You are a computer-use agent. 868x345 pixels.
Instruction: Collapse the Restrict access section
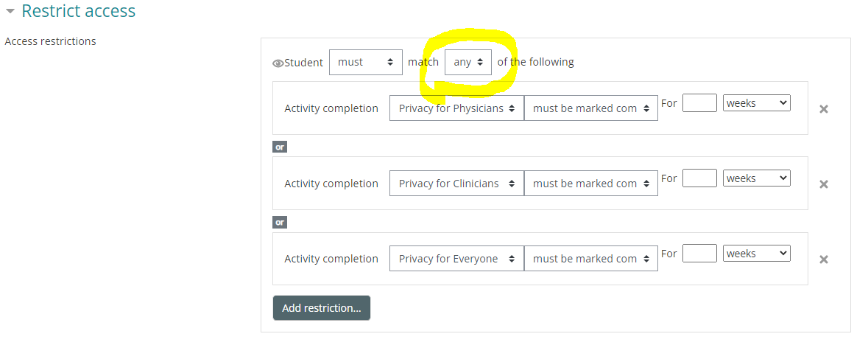point(10,12)
